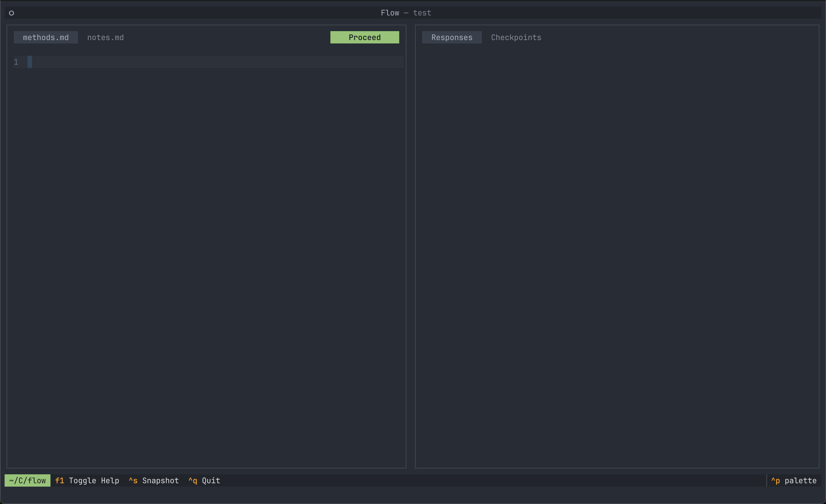
Task: Open the notes.md tab
Action: click(x=105, y=37)
